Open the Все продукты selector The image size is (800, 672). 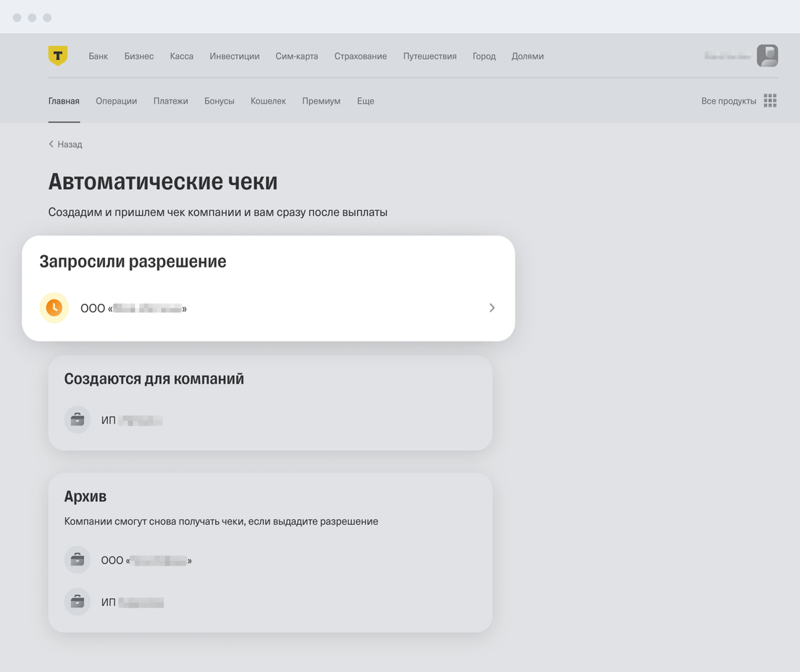point(728,101)
